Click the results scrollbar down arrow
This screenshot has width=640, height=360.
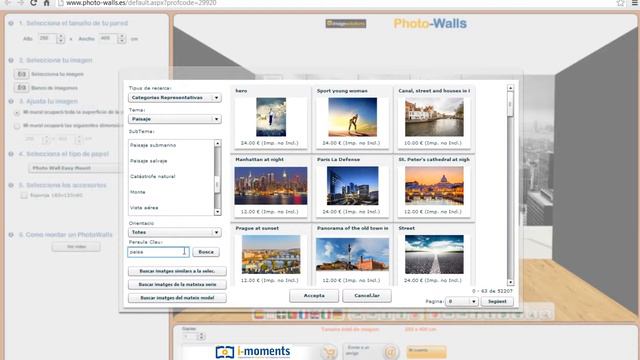coord(510,282)
